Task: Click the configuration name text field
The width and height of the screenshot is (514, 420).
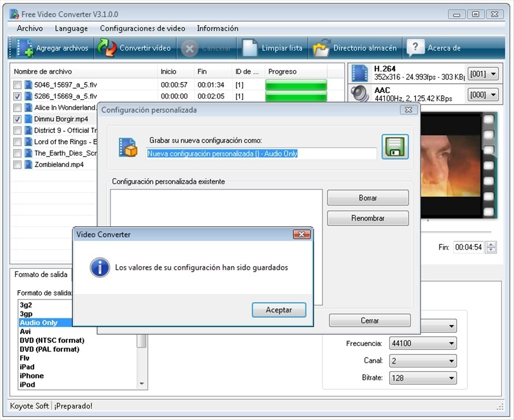Action: [x=261, y=153]
